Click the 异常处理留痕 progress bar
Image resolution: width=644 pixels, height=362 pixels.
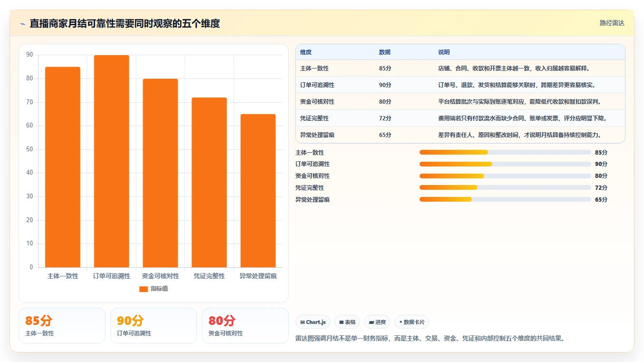pyautogui.click(x=505, y=199)
